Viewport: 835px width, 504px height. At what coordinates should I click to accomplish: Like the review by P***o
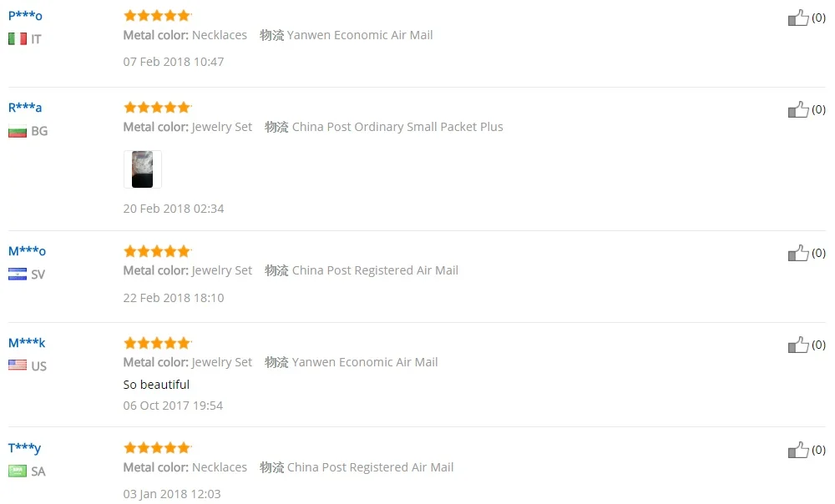[x=797, y=18]
